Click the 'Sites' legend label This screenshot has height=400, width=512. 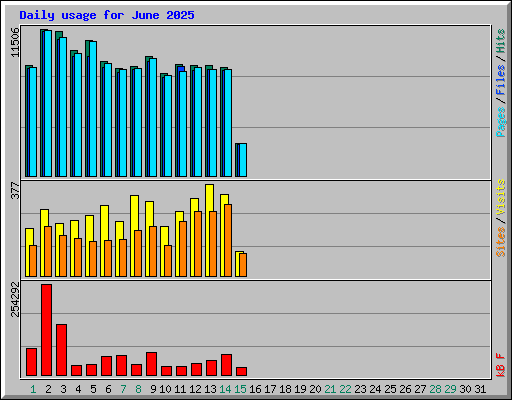(501, 242)
